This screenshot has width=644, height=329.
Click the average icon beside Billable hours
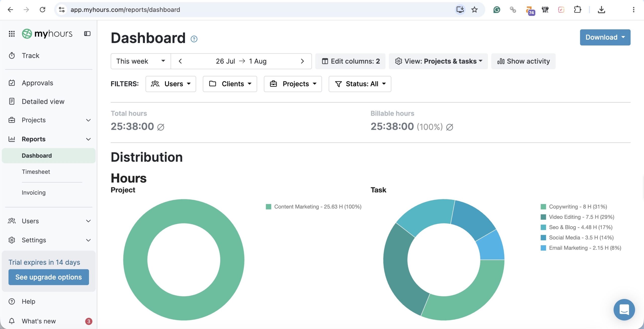coord(450,127)
